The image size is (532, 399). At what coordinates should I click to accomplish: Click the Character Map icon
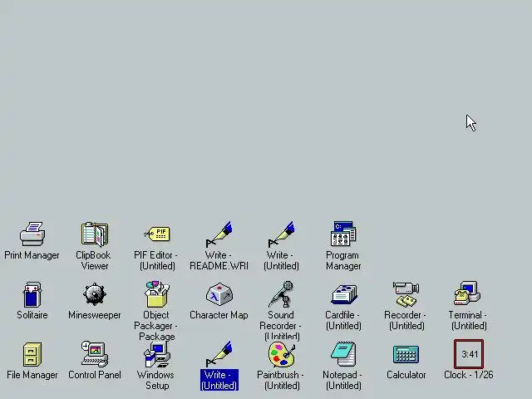(219, 293)
